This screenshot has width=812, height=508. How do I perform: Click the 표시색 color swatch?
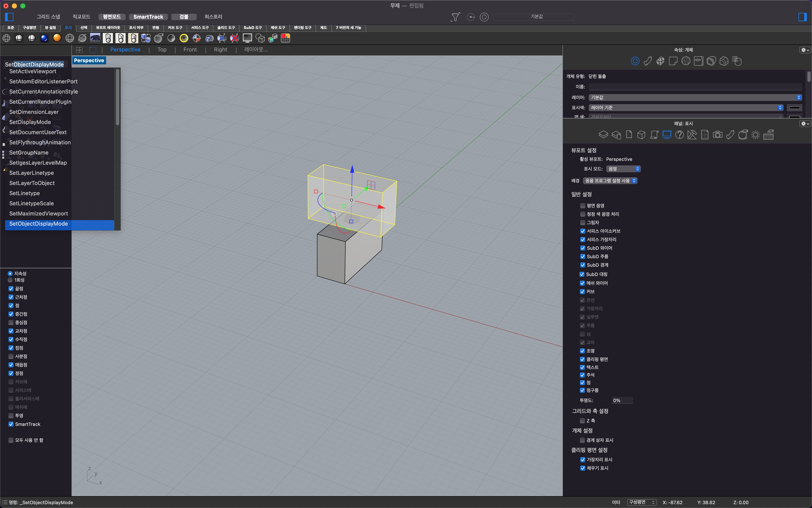(x=794, y=108)
